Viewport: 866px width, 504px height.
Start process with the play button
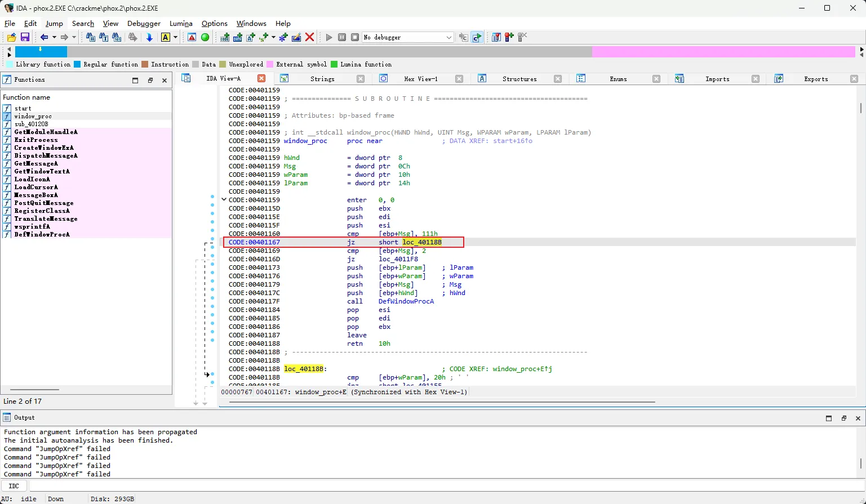[x=329, y=37]
